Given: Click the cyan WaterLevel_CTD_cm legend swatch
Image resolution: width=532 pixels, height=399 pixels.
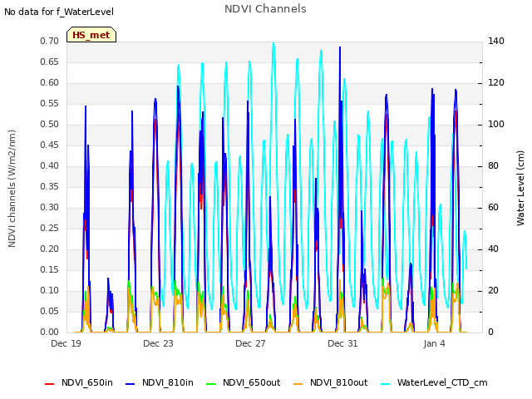Looking at the screenshot, I should coord(385,384).
